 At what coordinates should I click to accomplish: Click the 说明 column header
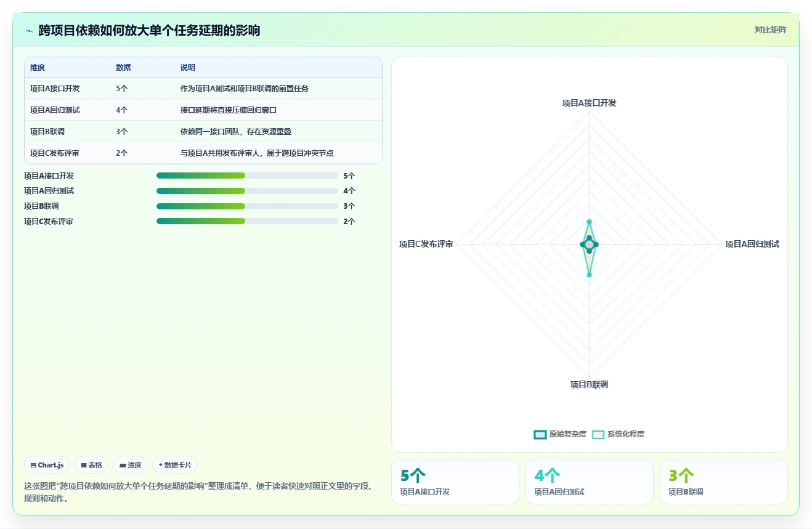coord(188,68)
